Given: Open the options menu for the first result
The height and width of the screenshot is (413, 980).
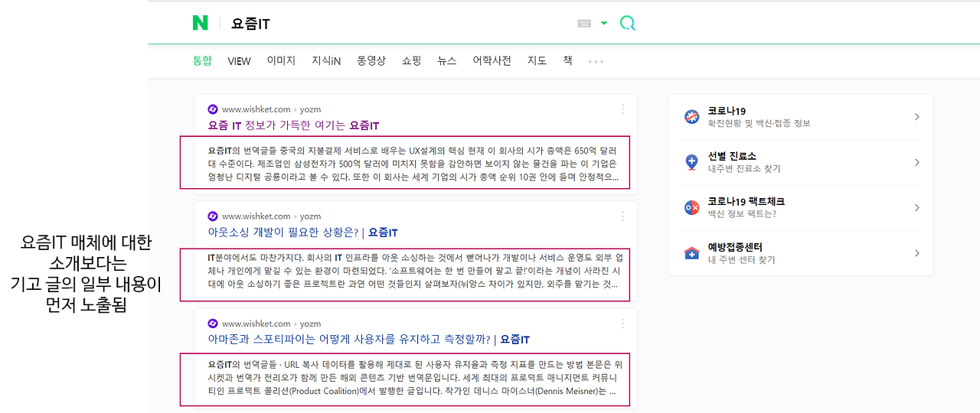Looking at the screenshot, I should tap(623, 109).
